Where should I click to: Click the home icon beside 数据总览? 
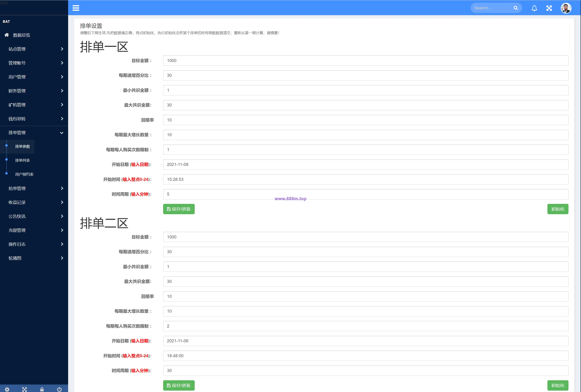pos(7,35)
